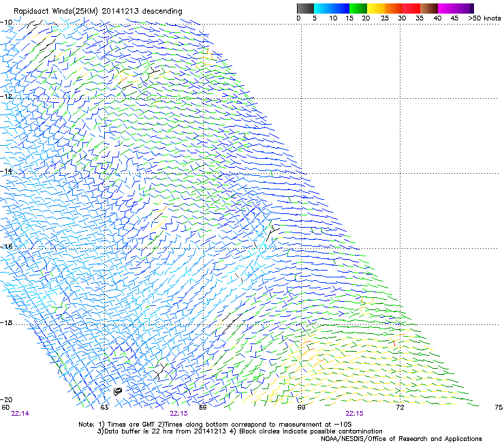Click the '40' legend scale number
The height and width of the screenshot is (443, 504).
437,18
